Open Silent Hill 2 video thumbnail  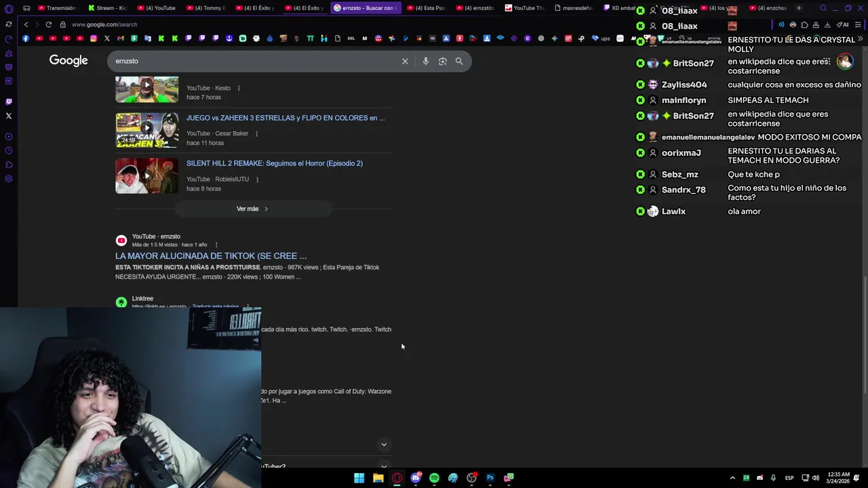pos(146,176)
